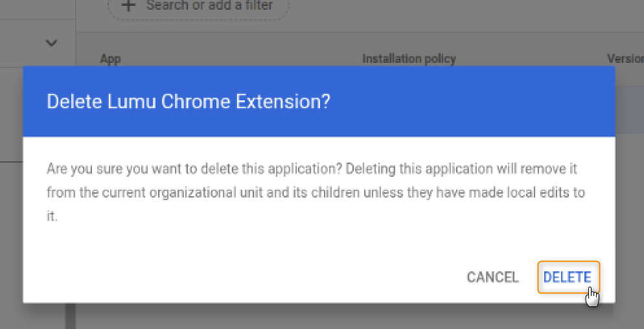The width and height of the screenshot is (644, 329).
Task: Click the dimmed toolbar right of the filter box
Action: pos(454,10)
